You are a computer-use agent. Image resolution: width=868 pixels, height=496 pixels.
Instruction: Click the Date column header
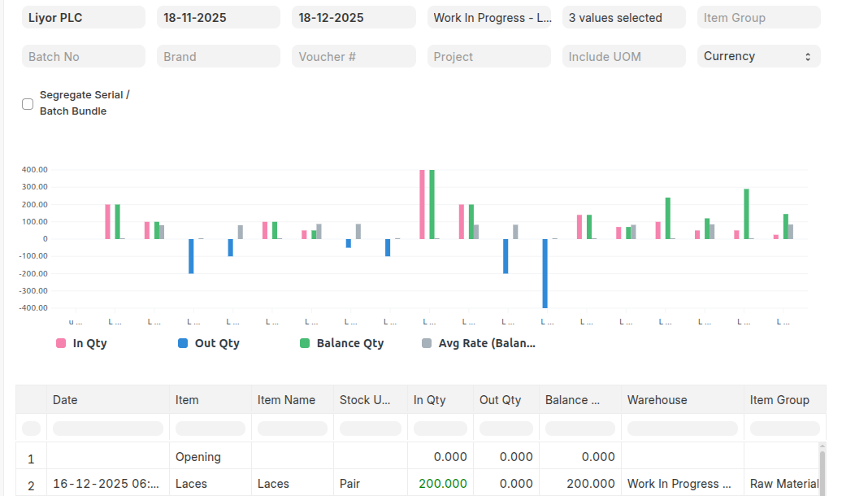[108, 400]
